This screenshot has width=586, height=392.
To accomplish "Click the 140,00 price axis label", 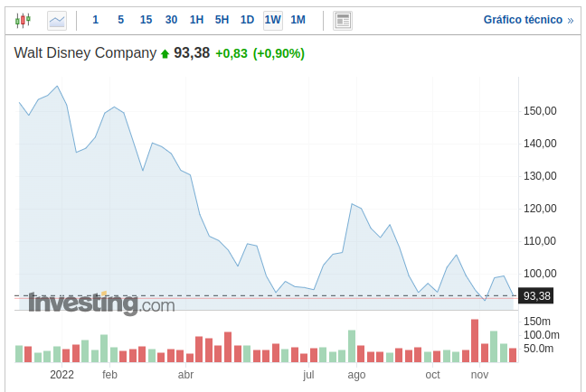I will [540, 144].
